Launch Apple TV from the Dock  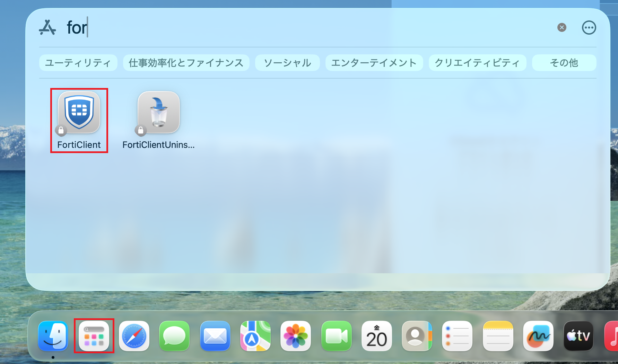point(578,336)
